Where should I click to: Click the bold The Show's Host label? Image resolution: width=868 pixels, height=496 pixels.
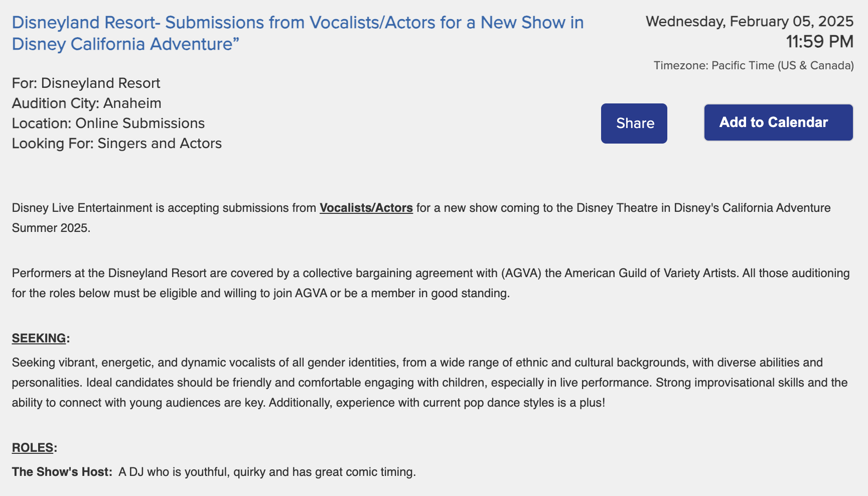pyautogui.click(x=62, y=472)
